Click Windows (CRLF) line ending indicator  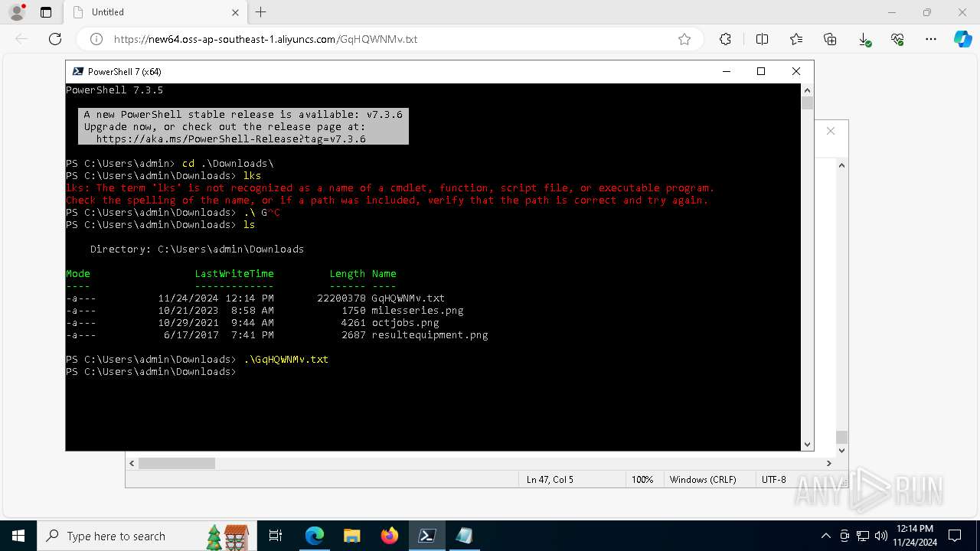[x=703, y=480]
